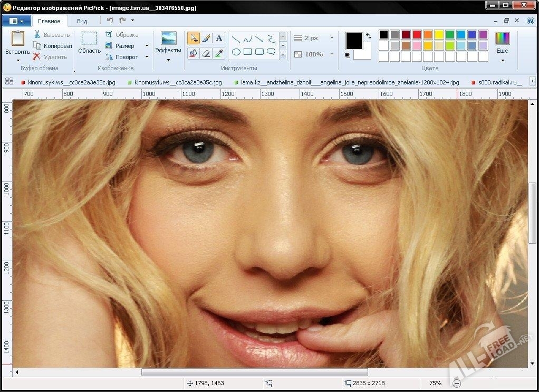Select the Eraser tool
The image size is (539, 392).
point(206,53)
